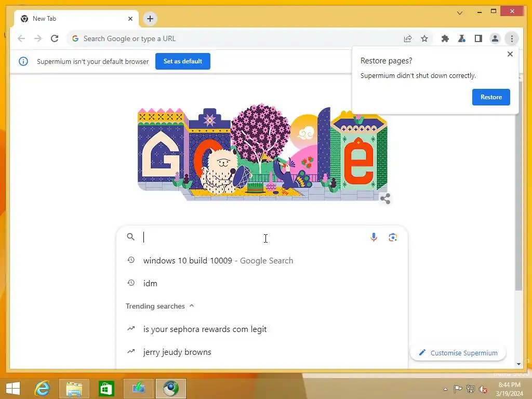The image size is (532, 399).
Task: Select the 'idm' history suggestion
Action: point(262,283)
